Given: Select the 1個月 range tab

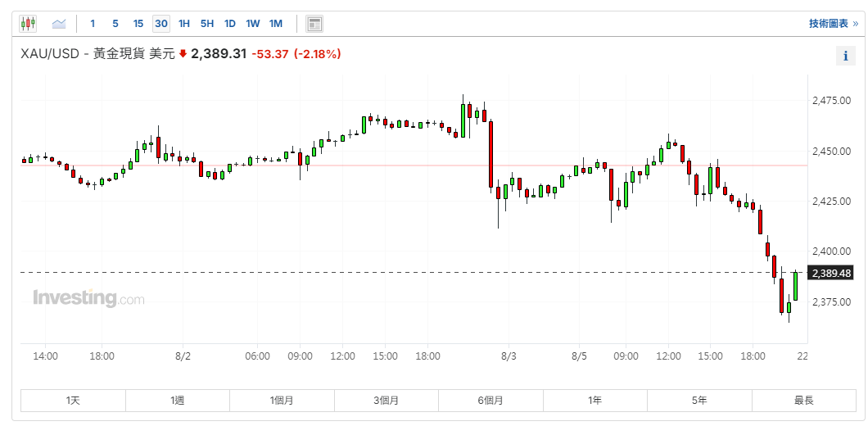Looking at the screenshot, I should coord(282,401).
